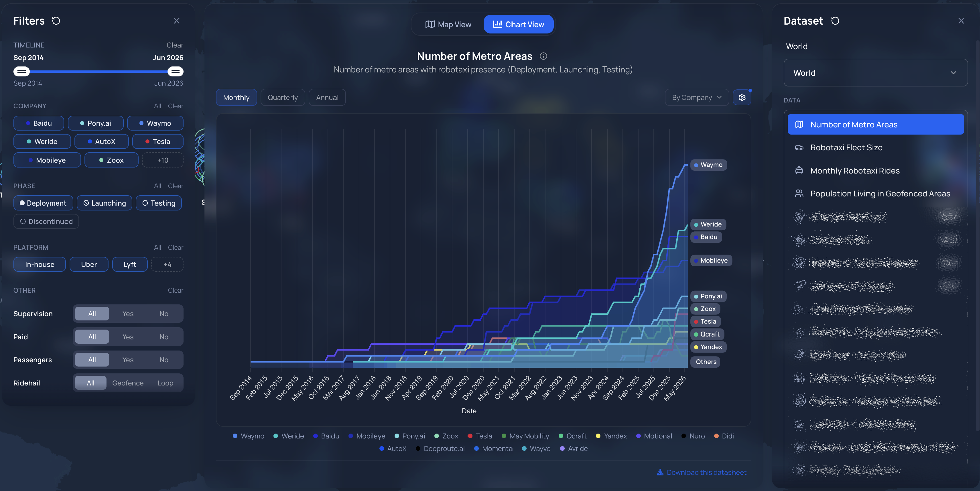
Task: Clear the Phase filter
Action: [x=175, y=186]
